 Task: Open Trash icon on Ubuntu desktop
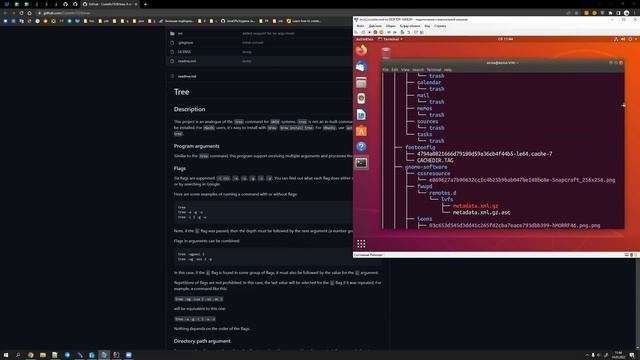(386, 53)
